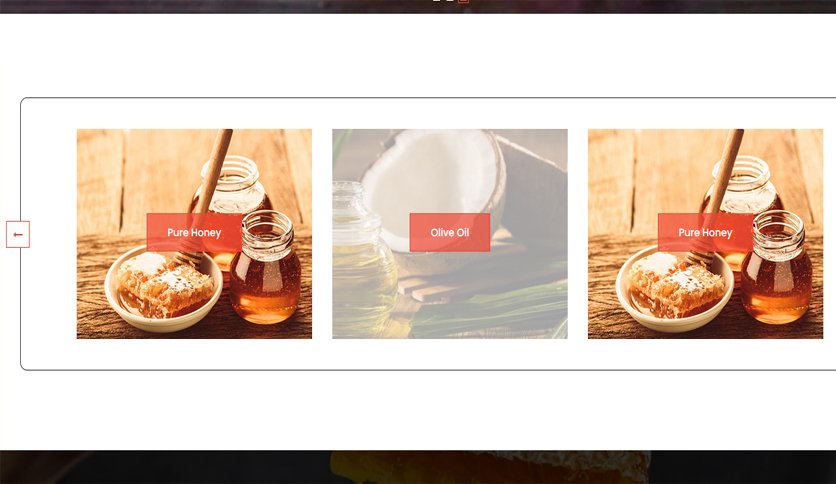Click the rightmost honey product image

tap(705, 233)
